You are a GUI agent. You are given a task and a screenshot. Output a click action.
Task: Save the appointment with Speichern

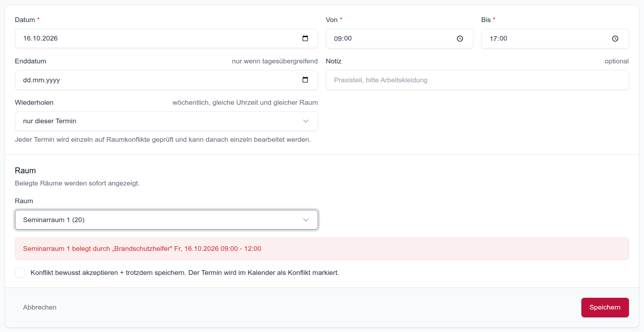pos(605,308)
